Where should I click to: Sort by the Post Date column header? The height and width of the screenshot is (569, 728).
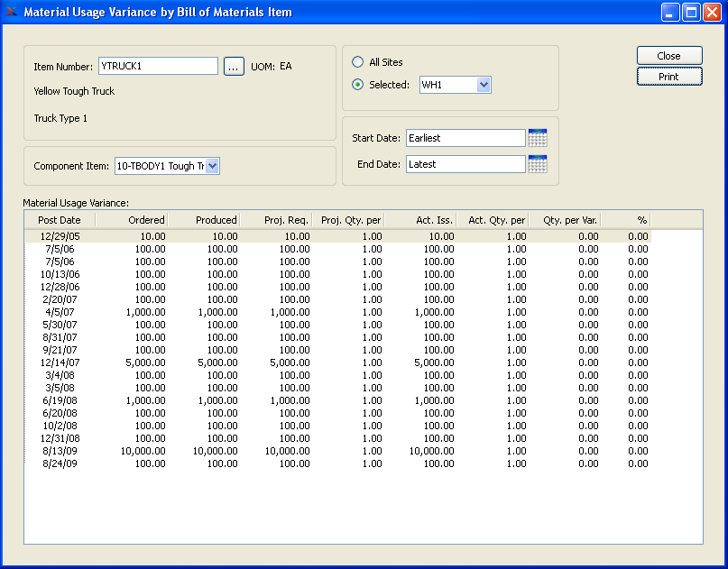(60, 220)
